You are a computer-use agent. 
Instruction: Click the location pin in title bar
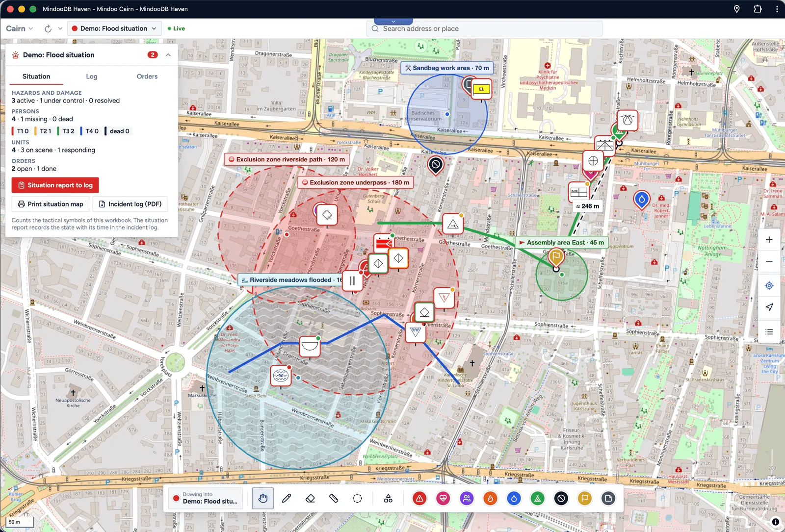click(736, 9)
